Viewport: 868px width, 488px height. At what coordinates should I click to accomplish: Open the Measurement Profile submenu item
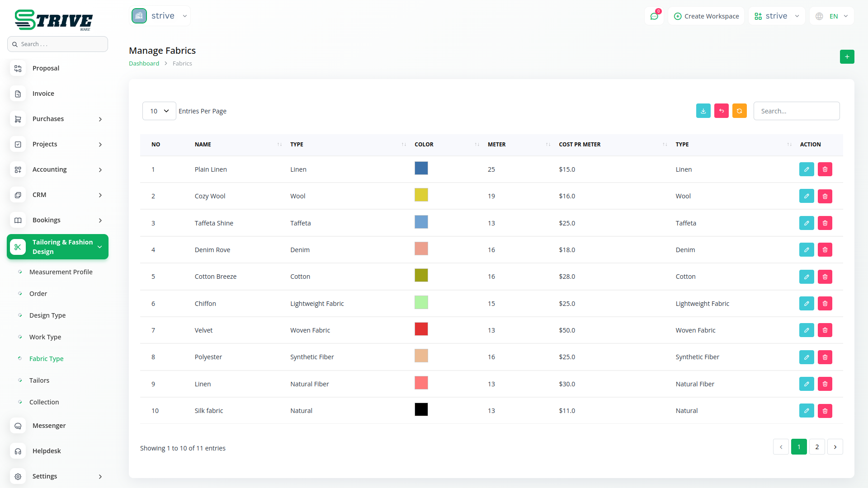61,272
